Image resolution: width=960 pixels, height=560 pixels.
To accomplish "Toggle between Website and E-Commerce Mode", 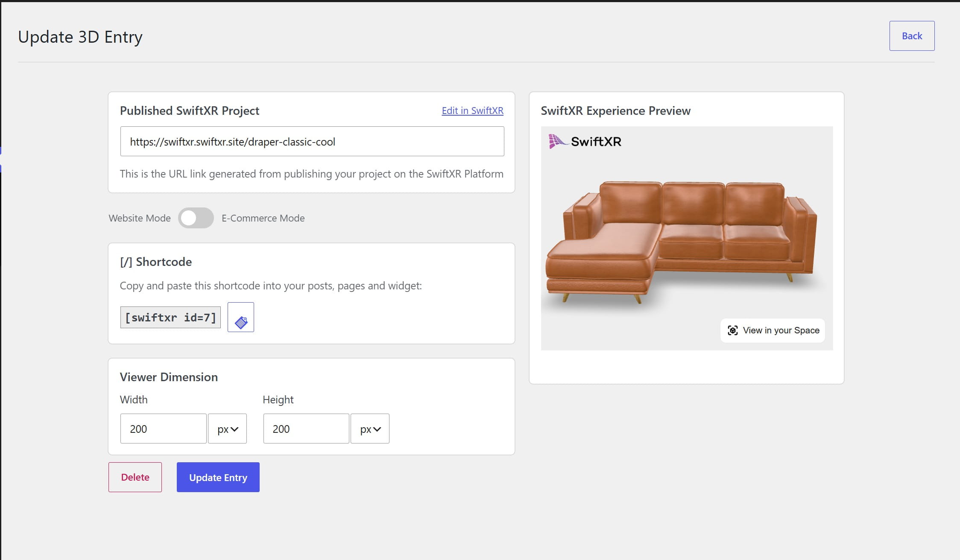I will 196,218.
